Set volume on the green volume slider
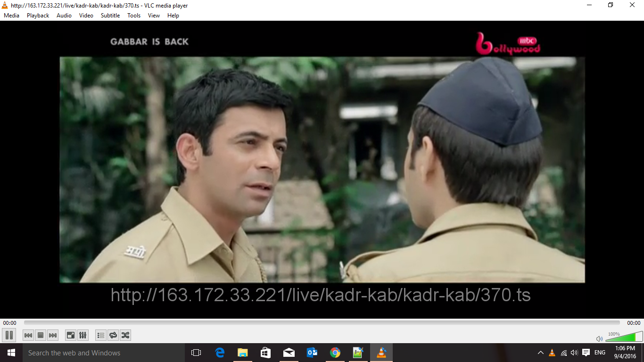 tap(624, 337)
